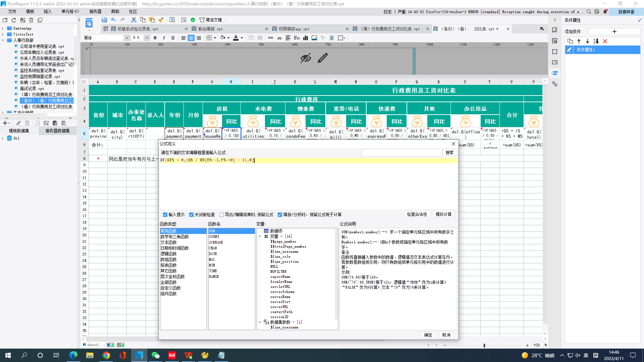The image size is (644, 362).
Task: Click the insert chart icon
Action: pyautogui.click(x=306, y=38)
